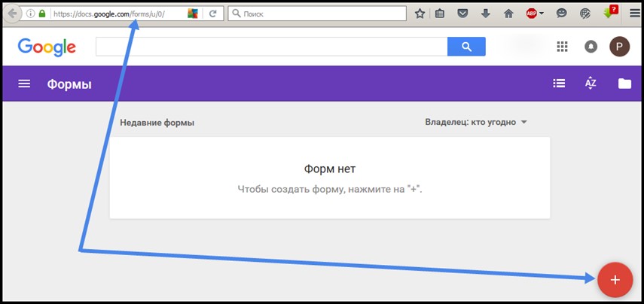The image size is (644, 304).
Task: Open the Google apps grid
Action: click(x=562, y=47)
